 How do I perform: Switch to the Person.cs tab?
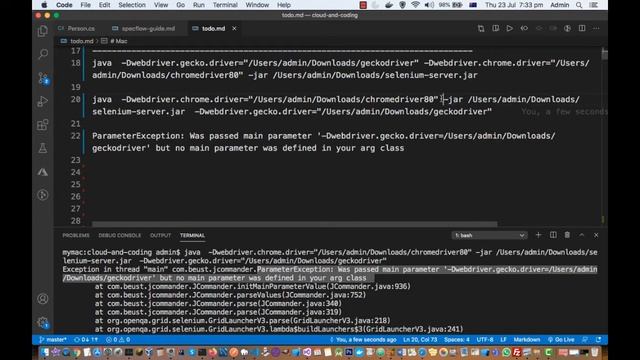point(76,29)
